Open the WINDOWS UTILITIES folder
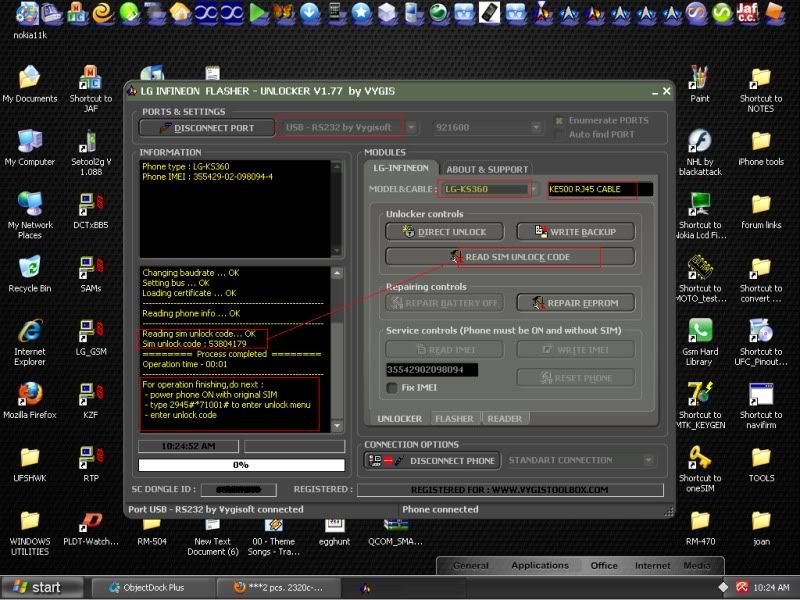Screen dimensions: 800x600 coord(30,533)
